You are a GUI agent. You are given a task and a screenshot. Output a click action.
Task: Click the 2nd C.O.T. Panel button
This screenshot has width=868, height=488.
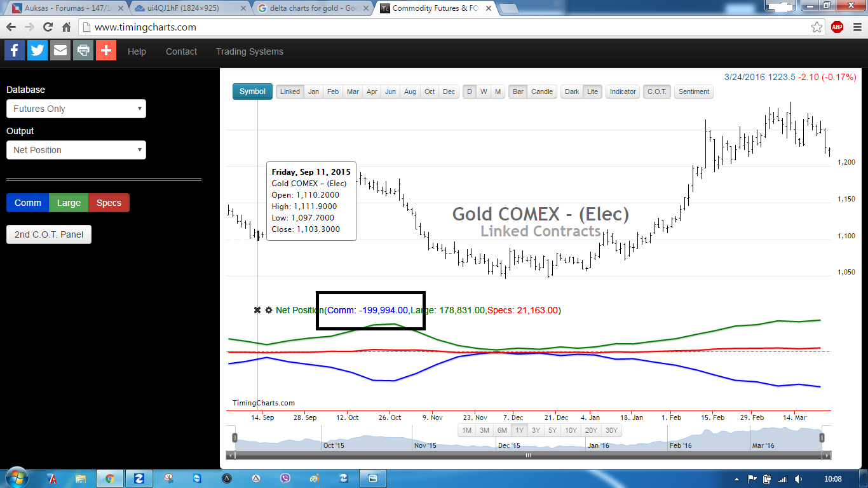(x=49, y=234)
